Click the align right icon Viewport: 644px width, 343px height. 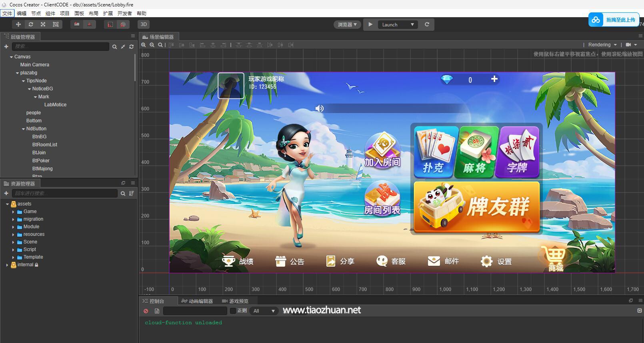[223, 45]
